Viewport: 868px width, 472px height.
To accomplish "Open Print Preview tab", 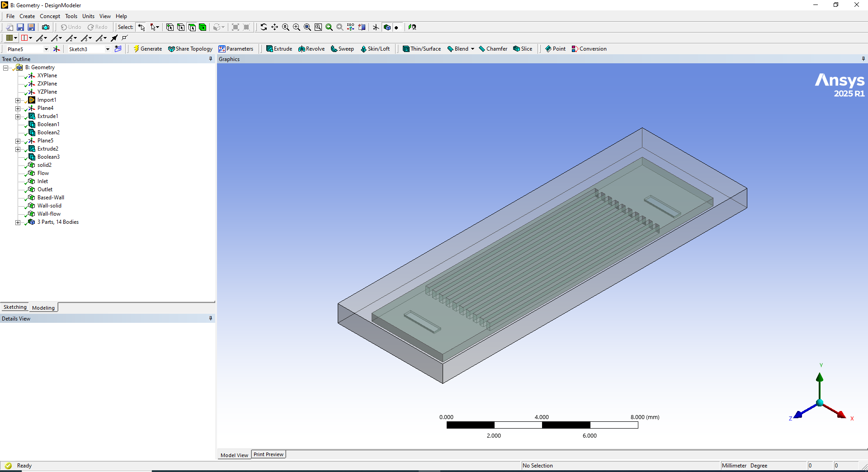I will [x=269, y=454].
